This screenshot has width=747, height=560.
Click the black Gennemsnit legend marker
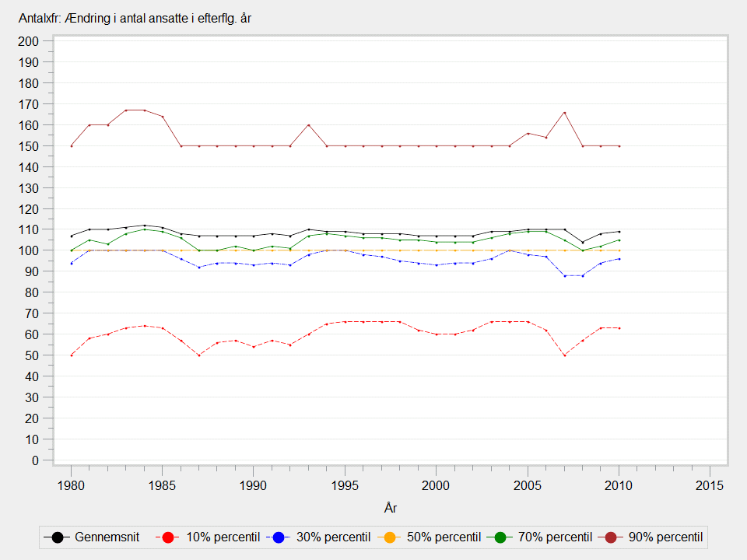58,537
